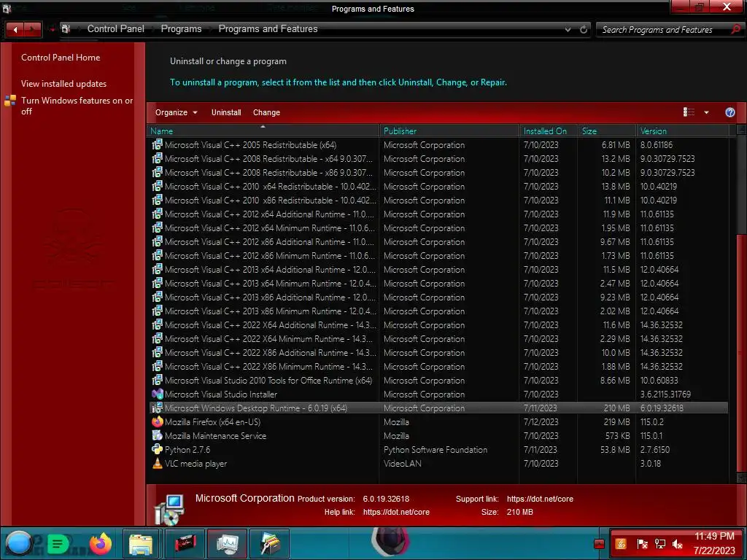Click in the Search Programs and Features box

tap(664, 29)
